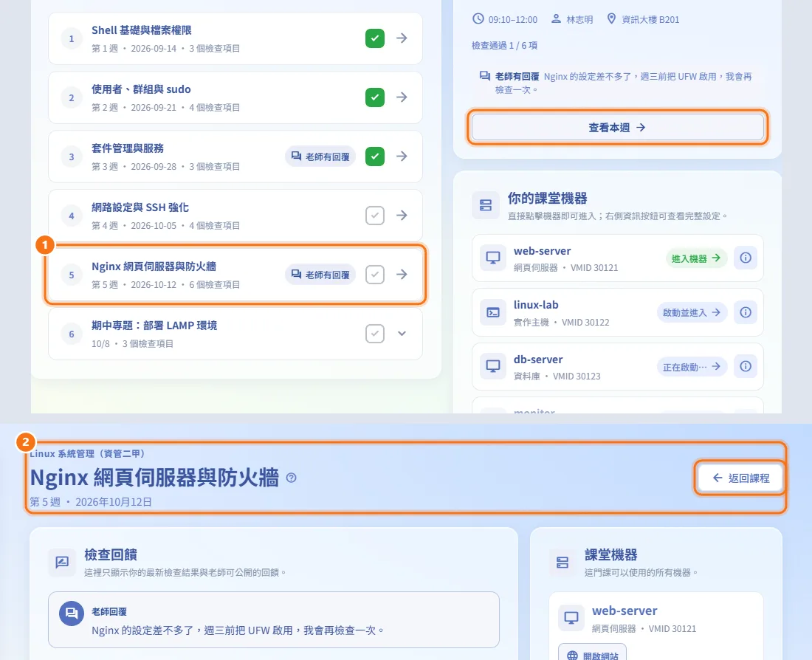
Task: Open info for linux-lab machine
Action: [x=746, y=312]
